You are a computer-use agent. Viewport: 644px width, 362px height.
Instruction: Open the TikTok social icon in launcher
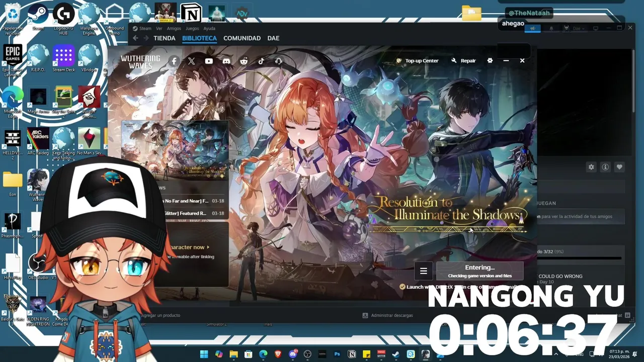(261, 61)
